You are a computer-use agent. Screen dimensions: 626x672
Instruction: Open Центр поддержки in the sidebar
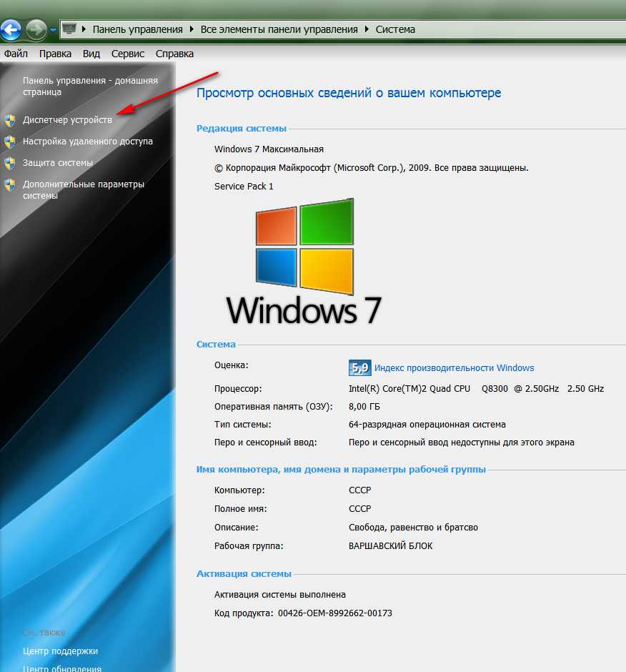[x=60, y=651]
